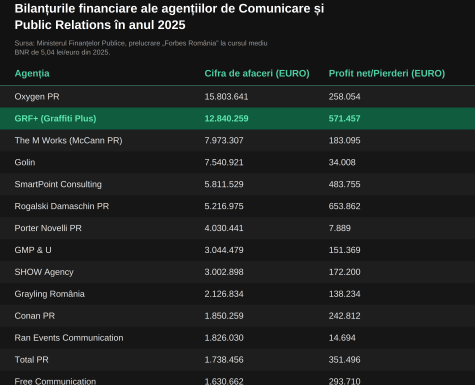Click GMP & U turnover 3.044.479
This screenshot has width=475, height=385.
[x=224, y=250]
